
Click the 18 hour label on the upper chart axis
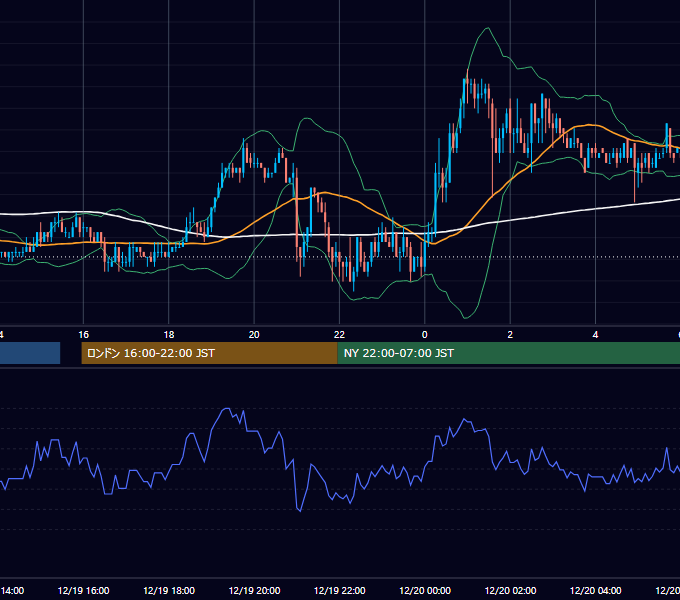[169, 335]
